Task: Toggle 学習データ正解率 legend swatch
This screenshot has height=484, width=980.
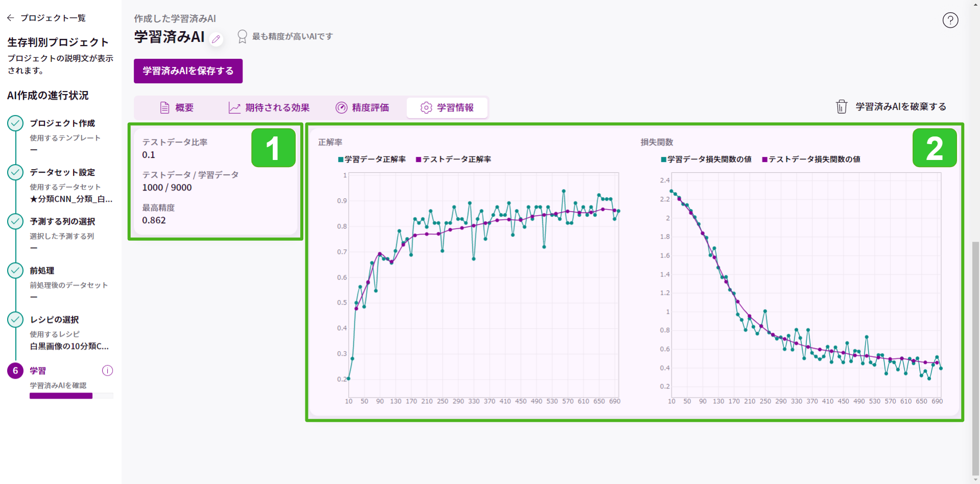Action: [x=341, y=159]
